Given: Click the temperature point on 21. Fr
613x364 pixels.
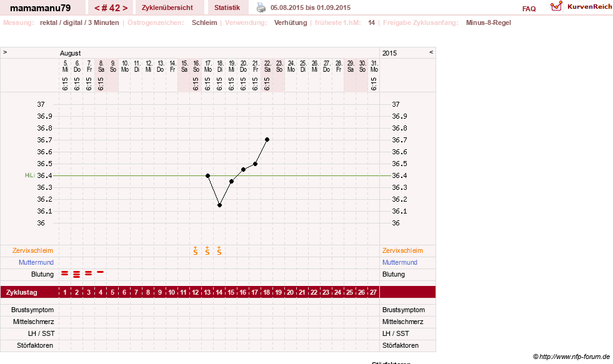Looking at the screenshot, I should click(x=256, y=164).
